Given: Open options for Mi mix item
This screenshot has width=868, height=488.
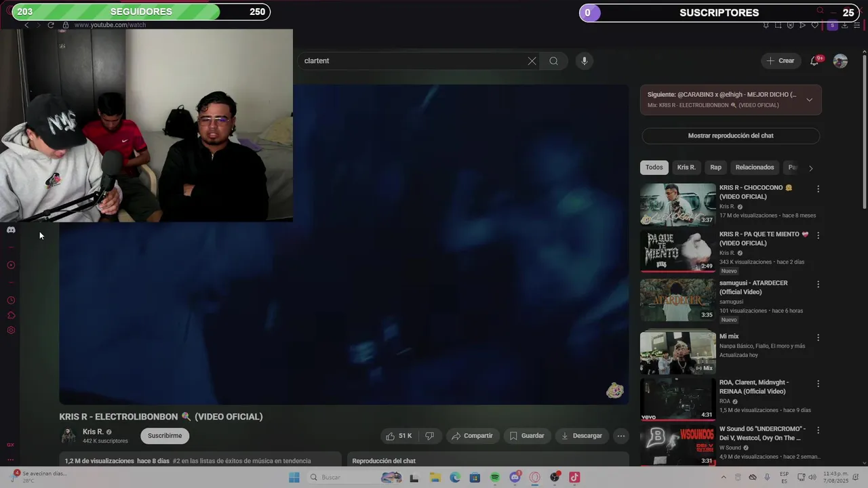Looking at the screenshot, I should point(818,338).
